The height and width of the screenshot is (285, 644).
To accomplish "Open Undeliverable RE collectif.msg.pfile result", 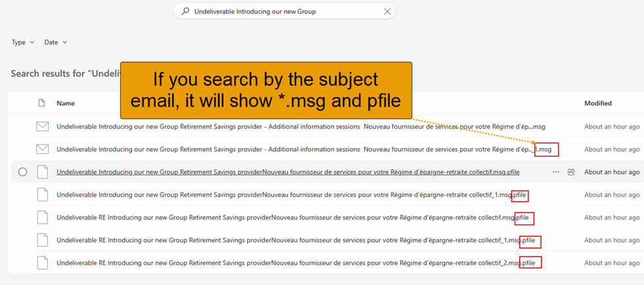I will tap(295, 218).
